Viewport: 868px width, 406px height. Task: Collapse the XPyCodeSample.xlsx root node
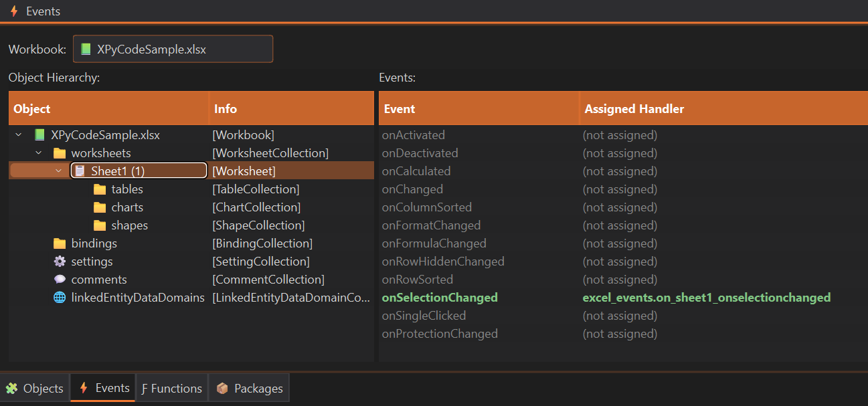click(18, 135)
